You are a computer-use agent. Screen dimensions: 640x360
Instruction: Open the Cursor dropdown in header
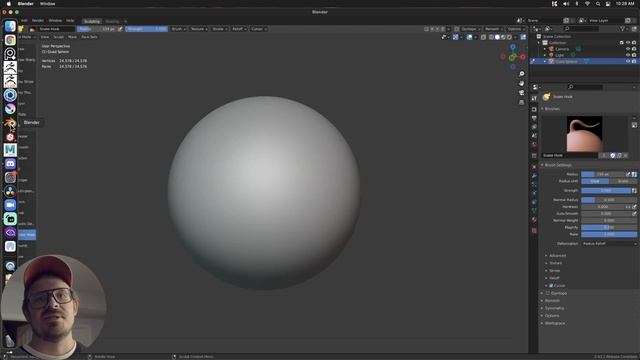coord(259,29)
